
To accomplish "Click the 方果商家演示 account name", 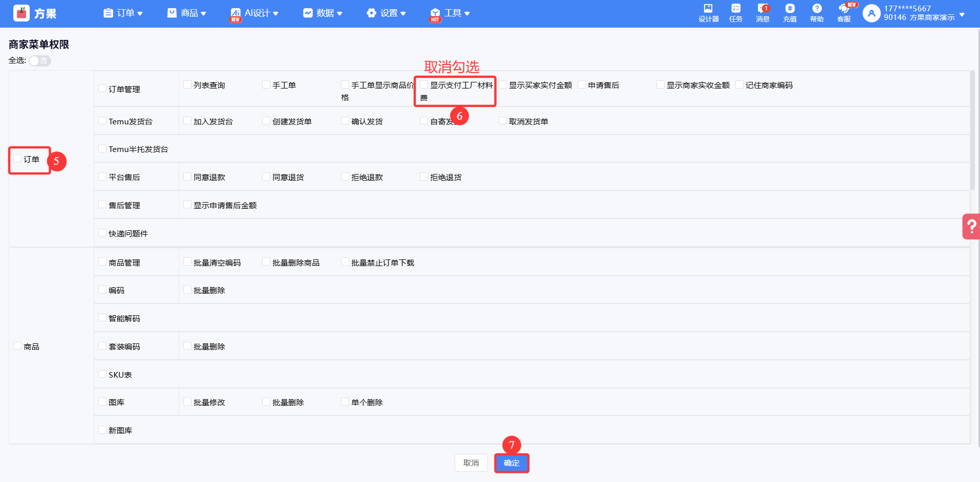I will click(932, 17).
